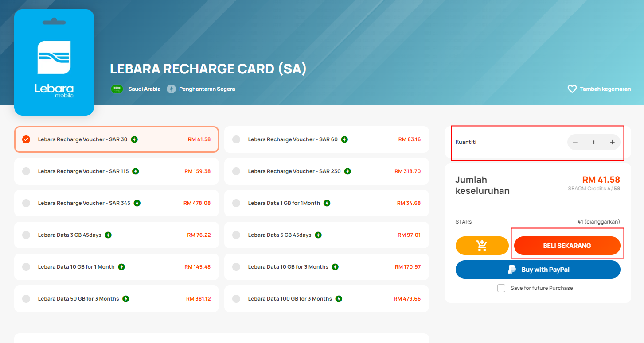Click the Kuantiti label

pos(466,142)
